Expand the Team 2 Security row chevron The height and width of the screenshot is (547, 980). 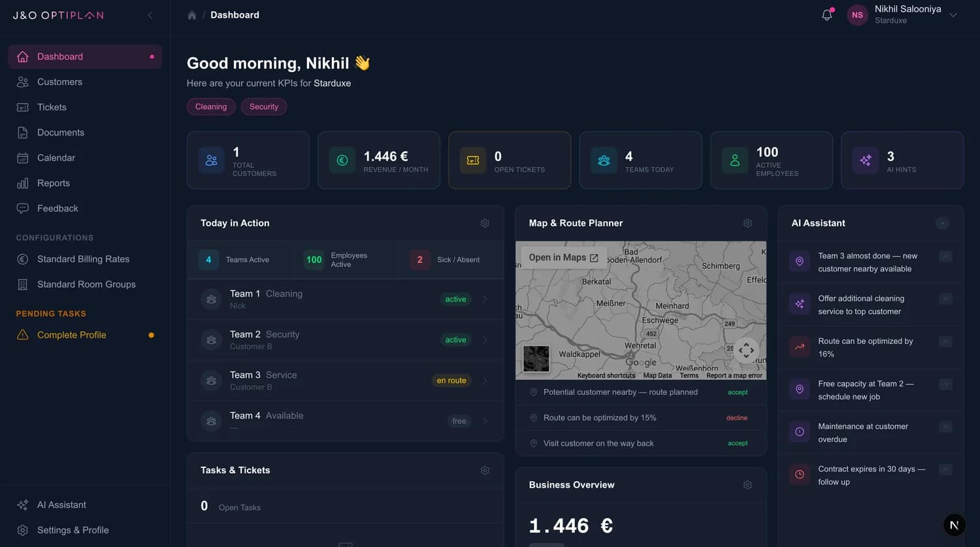pyautogui.click(x=485, y=340)
